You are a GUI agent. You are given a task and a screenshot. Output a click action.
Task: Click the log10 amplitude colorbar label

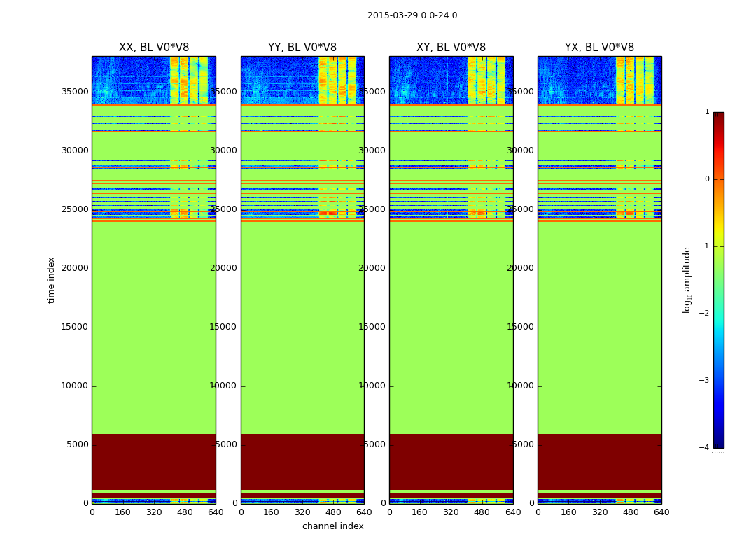[687, 280]
